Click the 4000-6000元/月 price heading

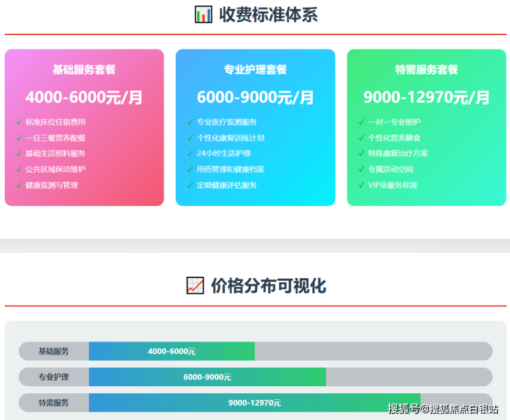(84, 97)
